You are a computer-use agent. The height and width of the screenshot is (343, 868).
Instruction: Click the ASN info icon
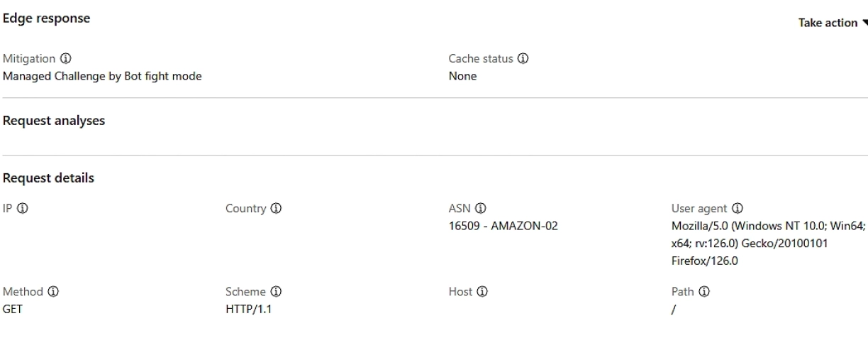[x=480, y=209]
